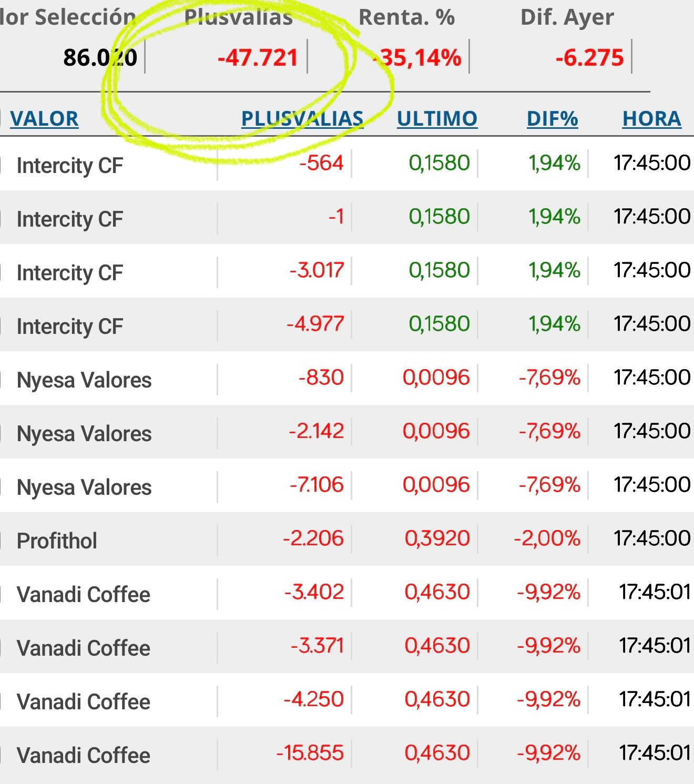Image resolution: width=694 pixels, height=784 pixels.
Task: Open the Profithol position row
Action: click(x=347, y=539)
